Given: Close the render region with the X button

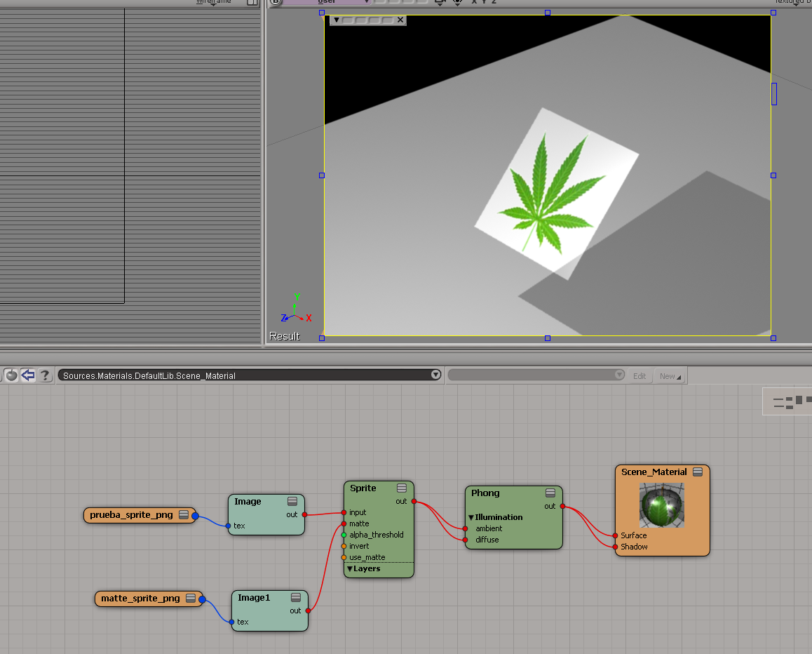Looking at the screenshot, I should click(x=400, y=20).
